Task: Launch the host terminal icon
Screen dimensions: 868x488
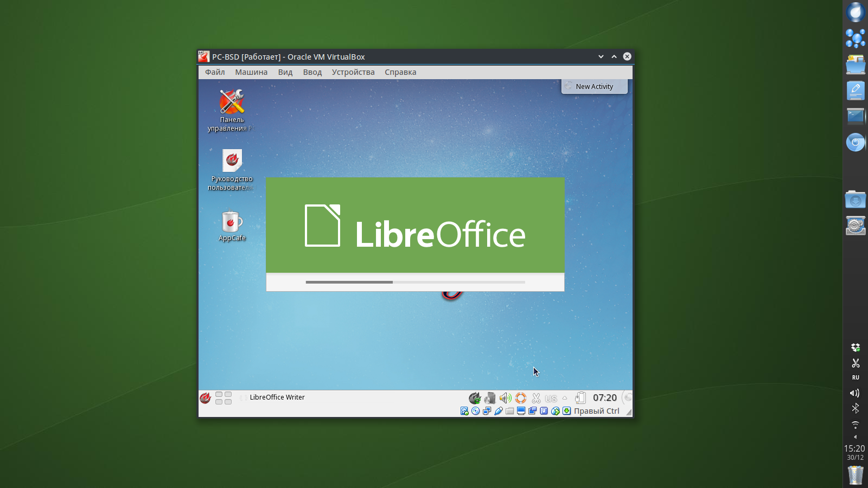Action: [856, 116]
